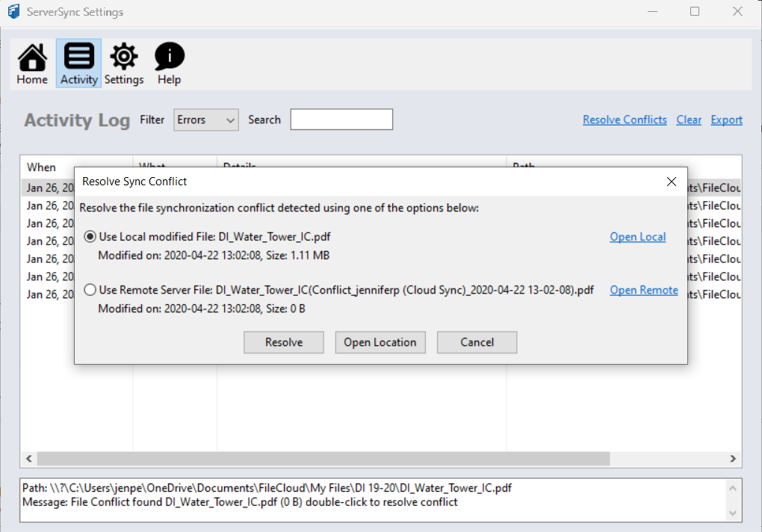
Task: Select Use Local modified File option
Action: (x=90, y=237)
